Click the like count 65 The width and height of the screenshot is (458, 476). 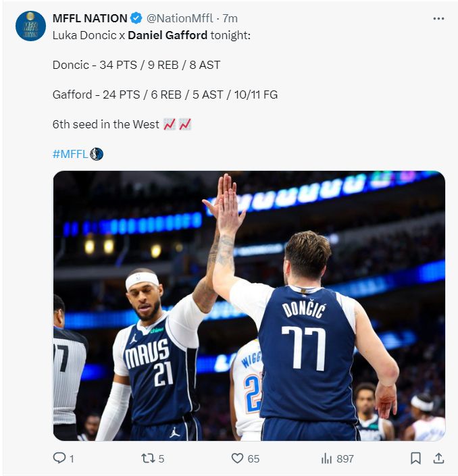pyautogui.click(x=253, y=458)
